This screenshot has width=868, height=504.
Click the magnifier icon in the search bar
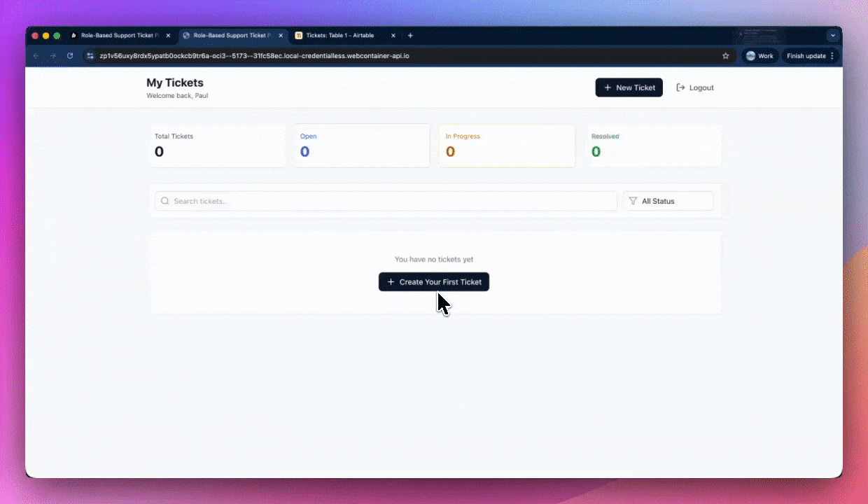(165, 201)
